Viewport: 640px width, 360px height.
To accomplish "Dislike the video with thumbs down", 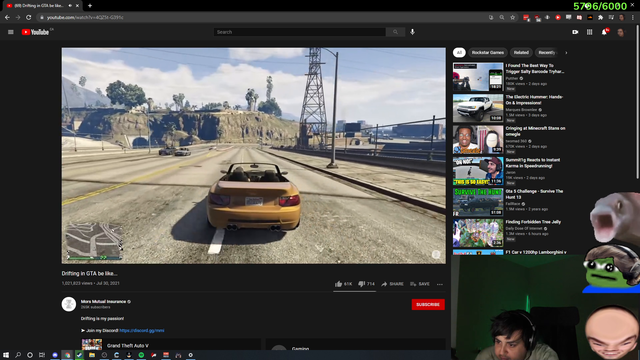I will click(366, 284).
